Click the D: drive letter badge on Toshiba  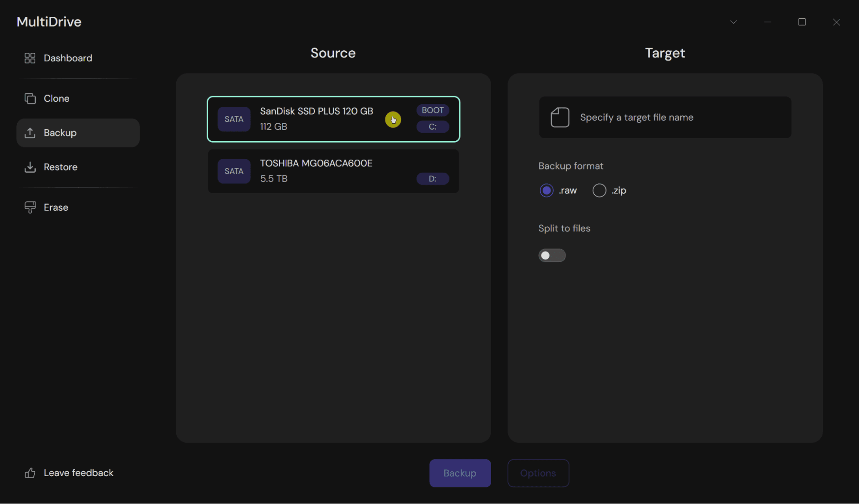(432, 179)
